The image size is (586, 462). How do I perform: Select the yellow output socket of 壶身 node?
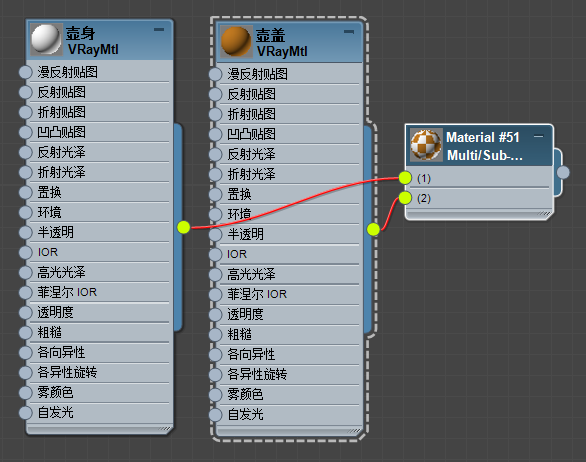(183, 227)
